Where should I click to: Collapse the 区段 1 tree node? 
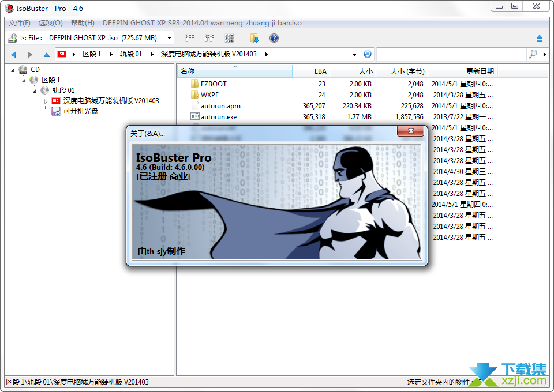[24, 81]
